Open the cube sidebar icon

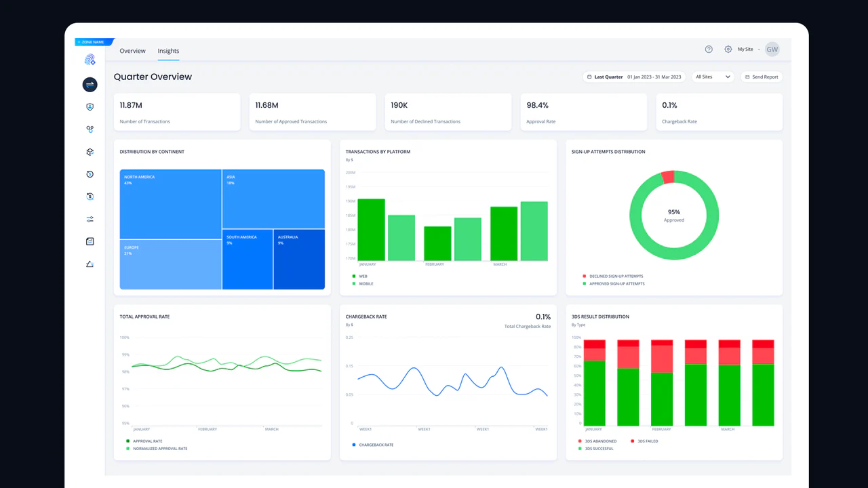90,152
